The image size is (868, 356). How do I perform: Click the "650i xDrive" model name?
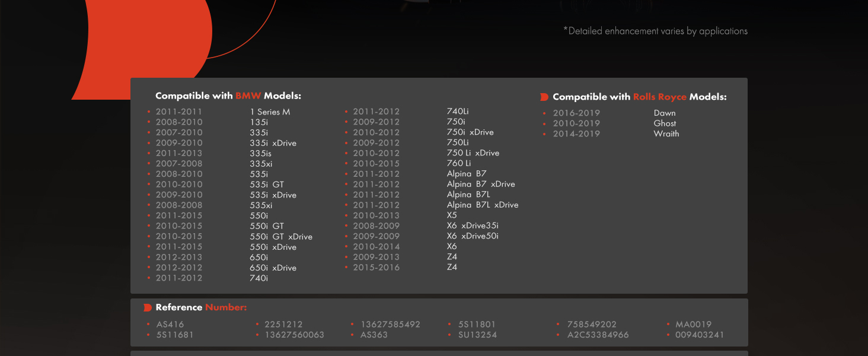click(x=273, y=268)
